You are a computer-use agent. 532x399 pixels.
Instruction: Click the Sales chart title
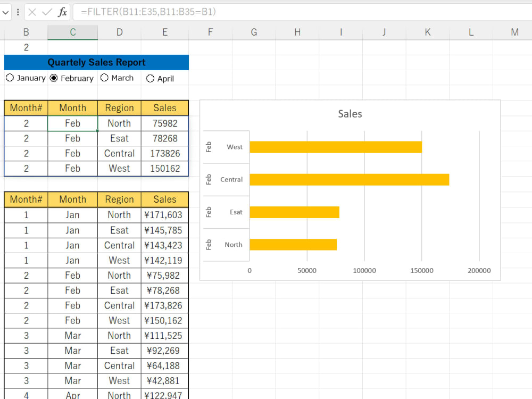tap(350, 114)
